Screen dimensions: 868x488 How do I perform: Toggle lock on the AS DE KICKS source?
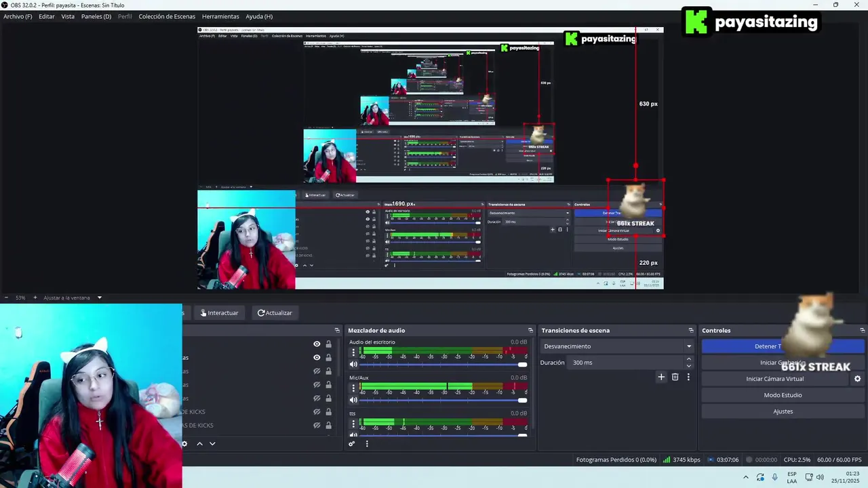click(x=329, y=425)
